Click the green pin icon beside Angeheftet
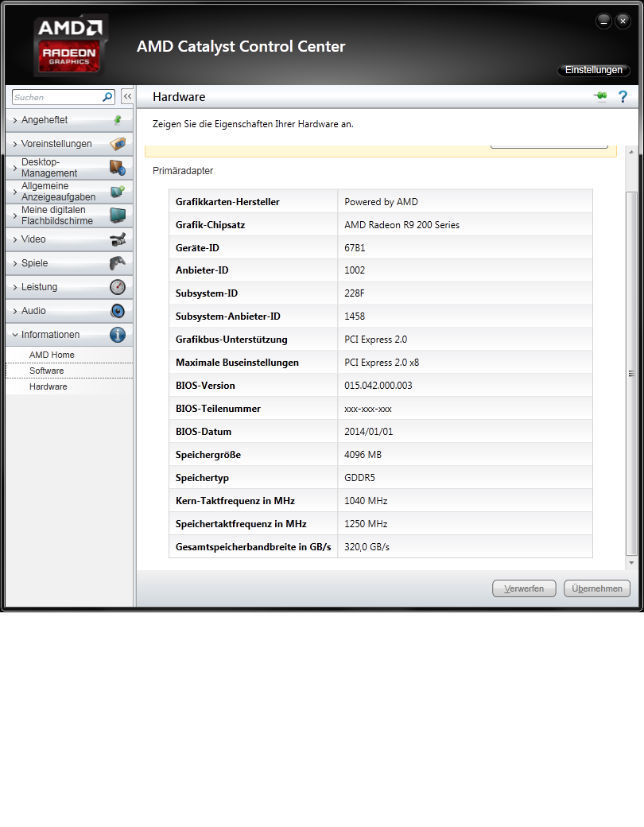Image resolution: width=644 pixels, height=827 pixels. click(x=118, y=120)
